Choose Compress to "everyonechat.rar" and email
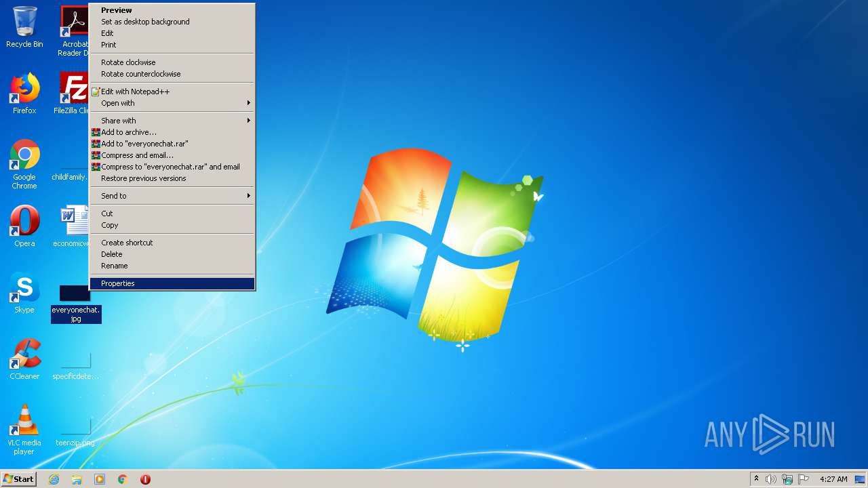868x488 pixels. pyautogui.click(x=172, y=167)
